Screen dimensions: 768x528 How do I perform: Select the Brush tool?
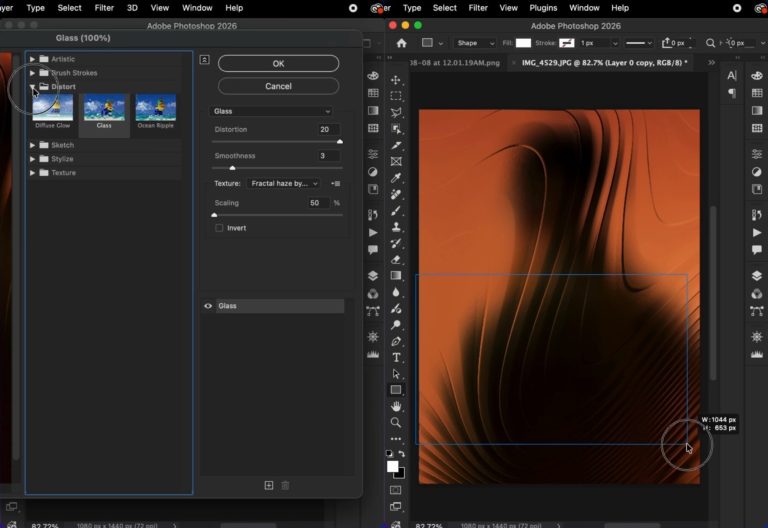point(396,211)
